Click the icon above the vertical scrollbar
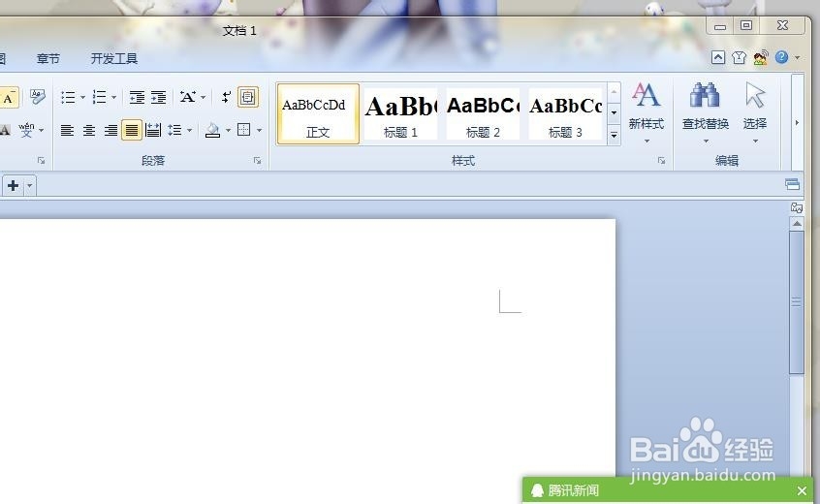Image resolution: width=820 pixels, height=504 pixels. point(797,207)
